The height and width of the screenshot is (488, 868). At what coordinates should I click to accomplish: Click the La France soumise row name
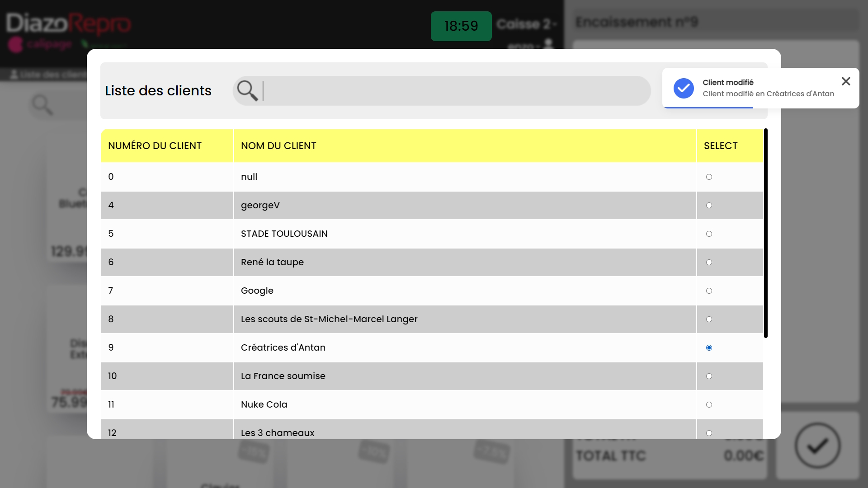pos(283,376)
